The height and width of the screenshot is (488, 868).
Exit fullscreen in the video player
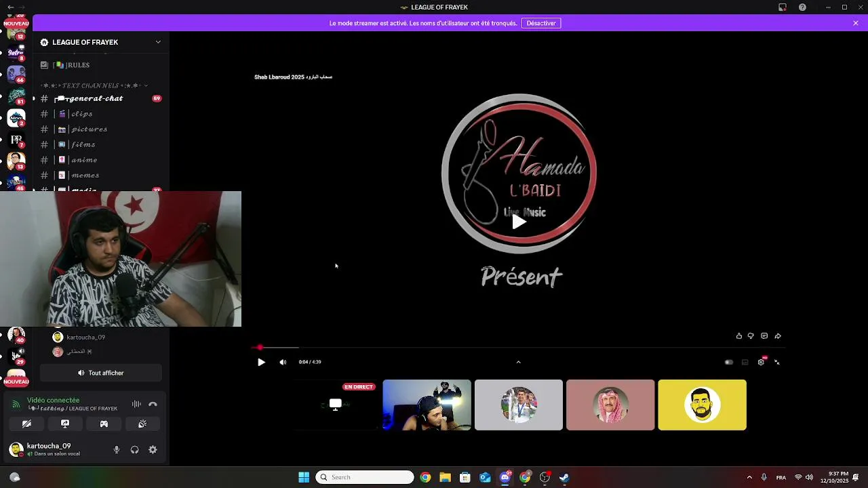click(777, 362)
